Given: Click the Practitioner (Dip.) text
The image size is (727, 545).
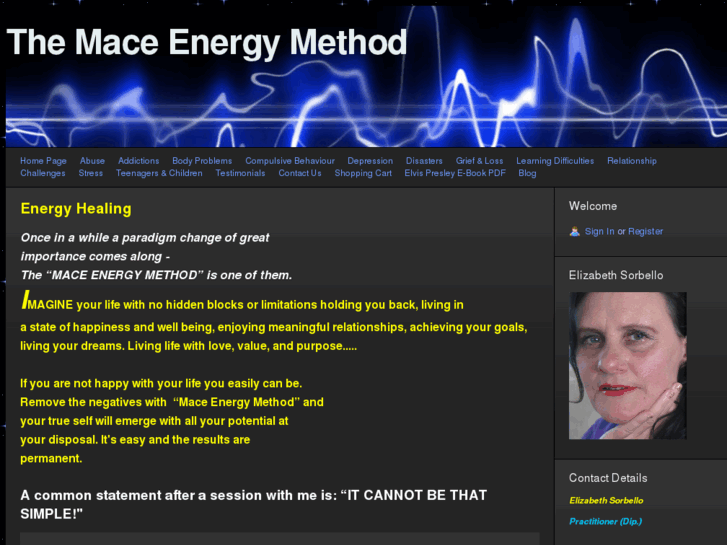Looking at the screenshot, I should [606, 521].
